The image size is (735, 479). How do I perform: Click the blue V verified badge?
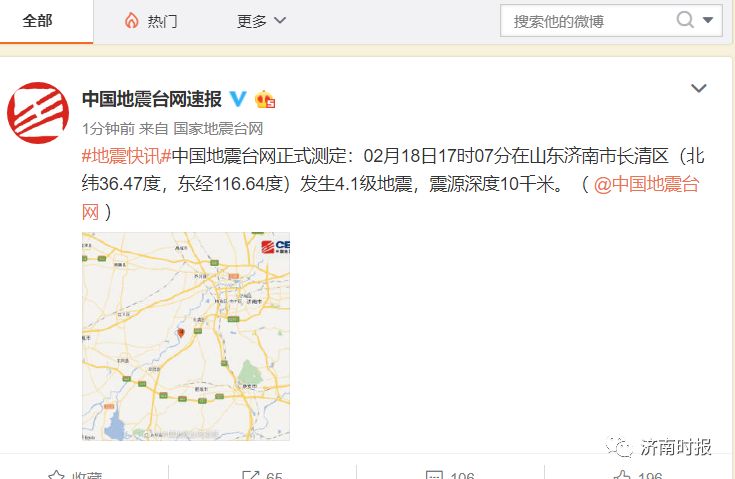[x=238, y=99]
